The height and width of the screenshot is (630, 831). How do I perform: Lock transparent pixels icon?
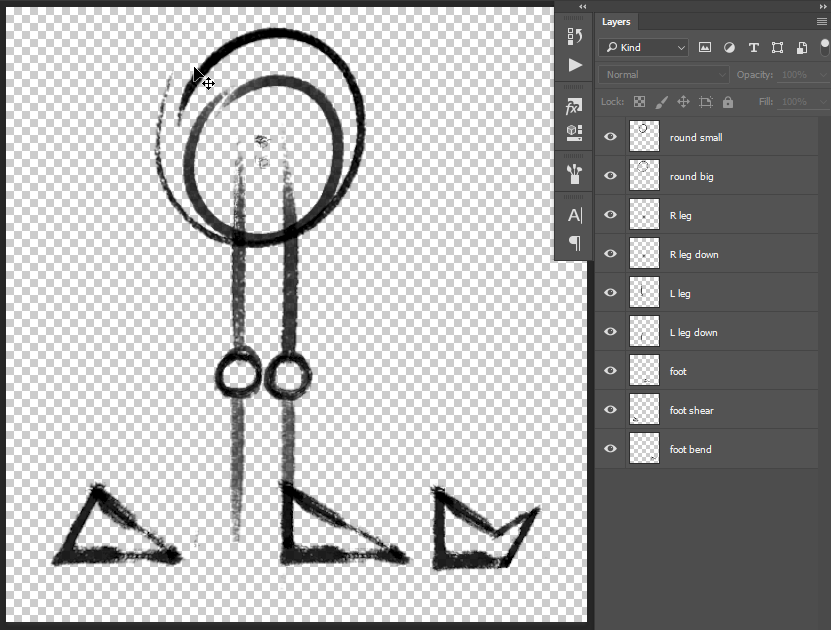[x=640, y=102]
